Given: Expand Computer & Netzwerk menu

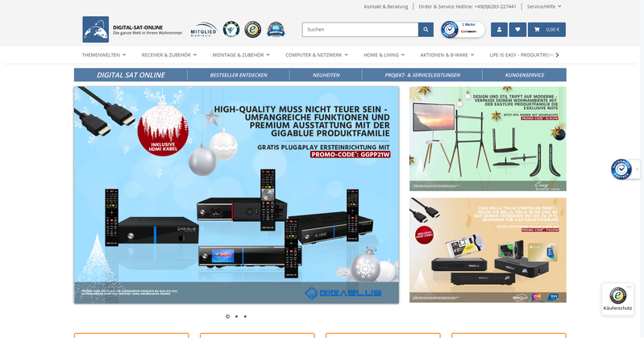Looking at the screenshot, I should pyautogui.click(x=317, y=55).
